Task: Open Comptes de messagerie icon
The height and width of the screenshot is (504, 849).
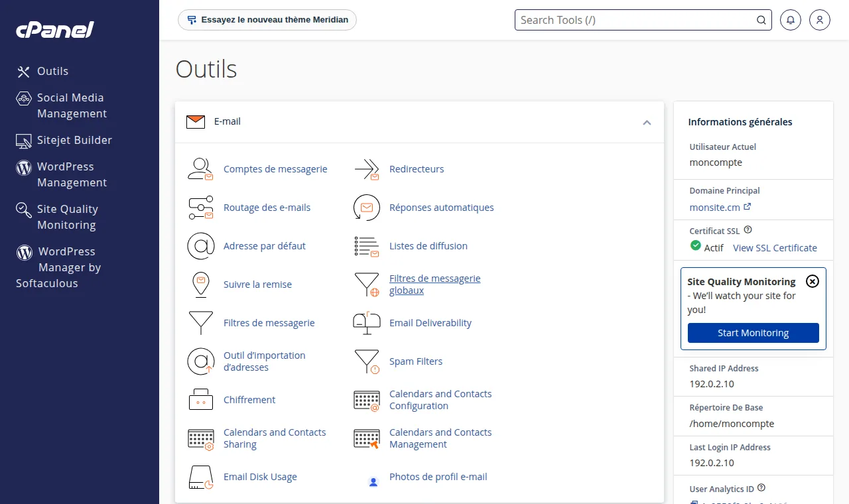Action: pyautogui.click(x=200, y=169)
